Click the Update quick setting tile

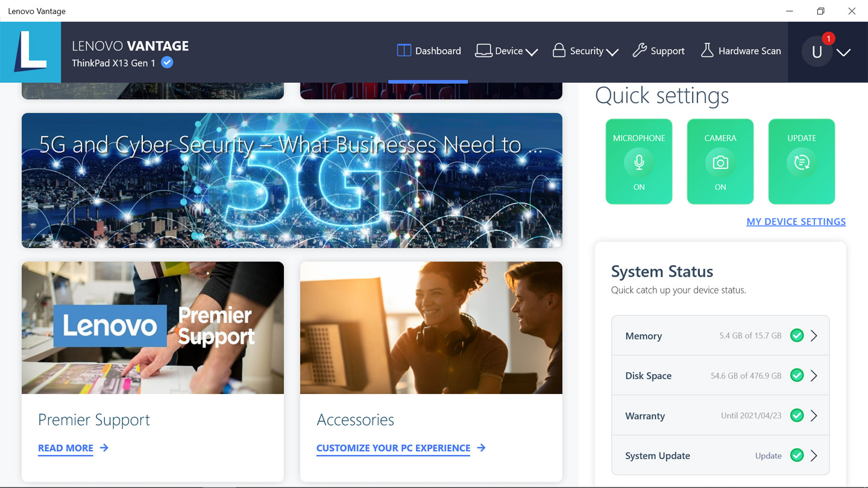coord(802,161)
